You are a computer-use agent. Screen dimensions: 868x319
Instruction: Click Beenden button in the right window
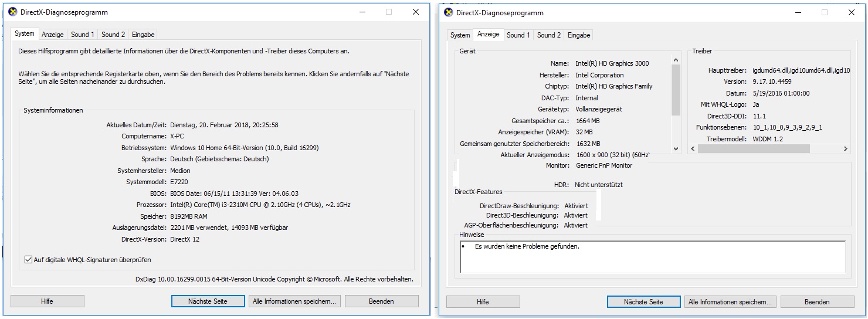[817, 301]
